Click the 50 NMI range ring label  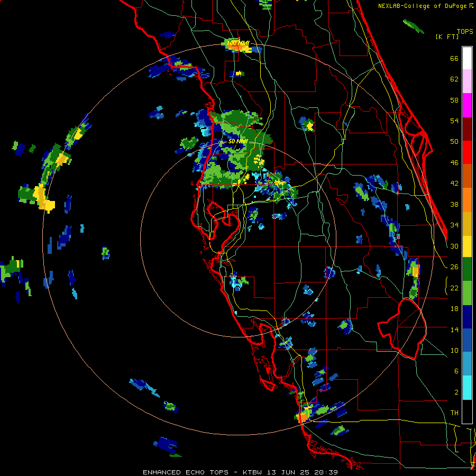coord(239,141)
